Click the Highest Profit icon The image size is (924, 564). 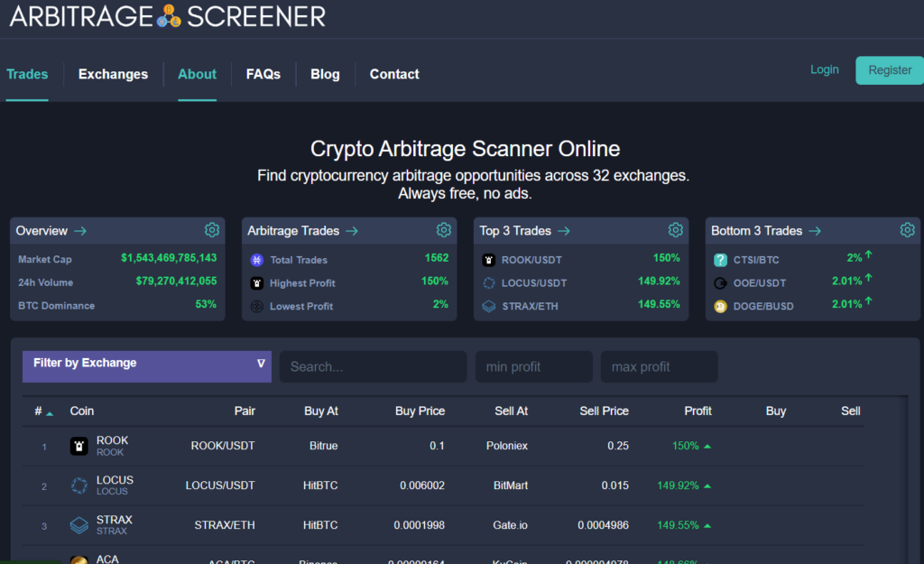pyautogui.click(x=257, y=283)
